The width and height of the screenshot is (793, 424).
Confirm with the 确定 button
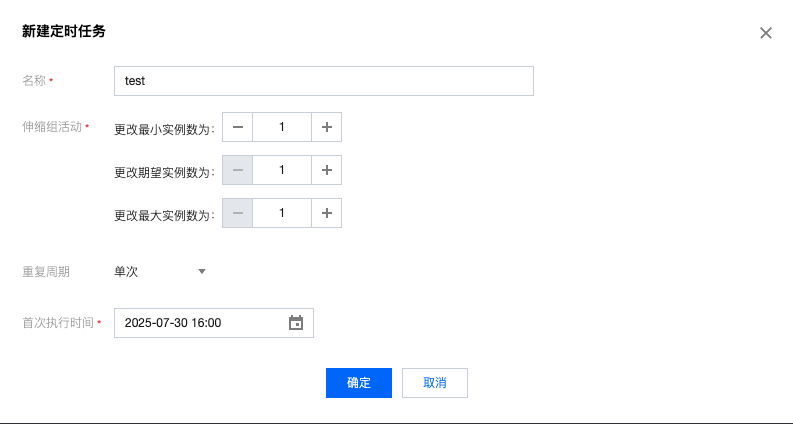tap(359, 383)
